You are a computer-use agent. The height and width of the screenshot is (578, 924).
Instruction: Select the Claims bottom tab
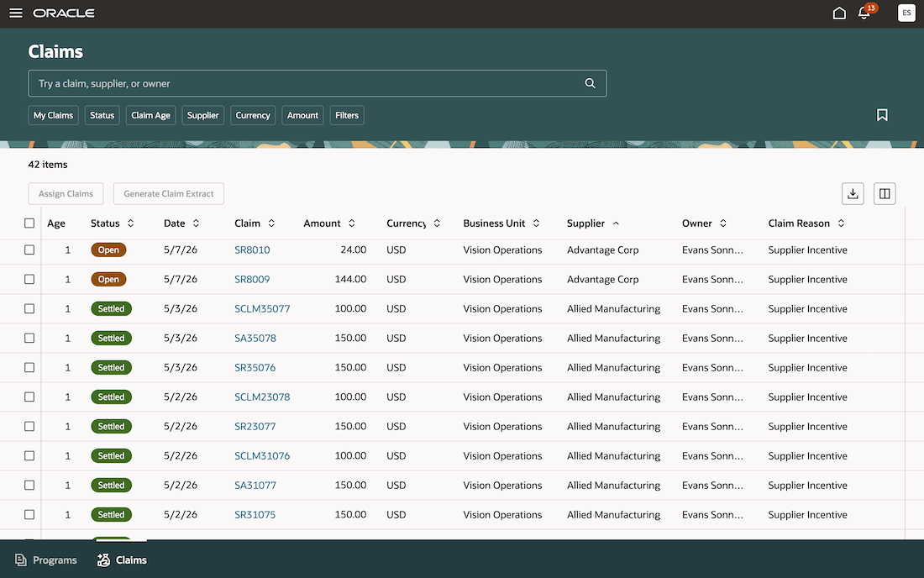coord(122,560)
